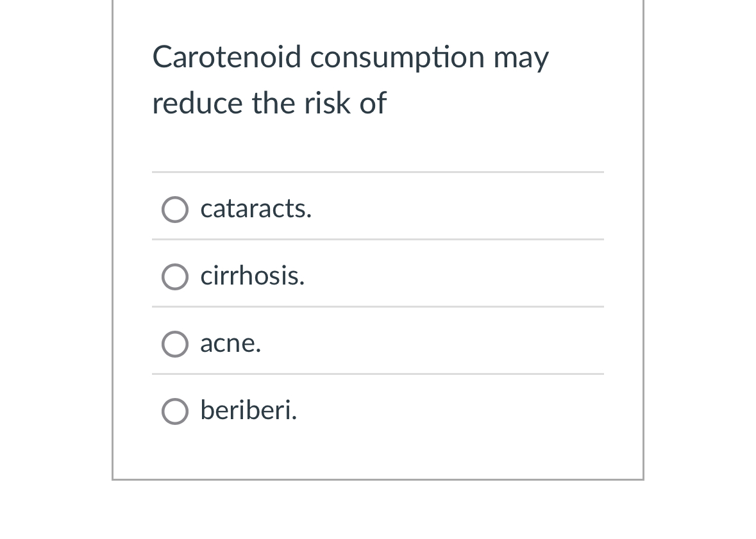756x539 pixels.
Task: Click the cirrhosis answer label
Action: tap(252, 276)
